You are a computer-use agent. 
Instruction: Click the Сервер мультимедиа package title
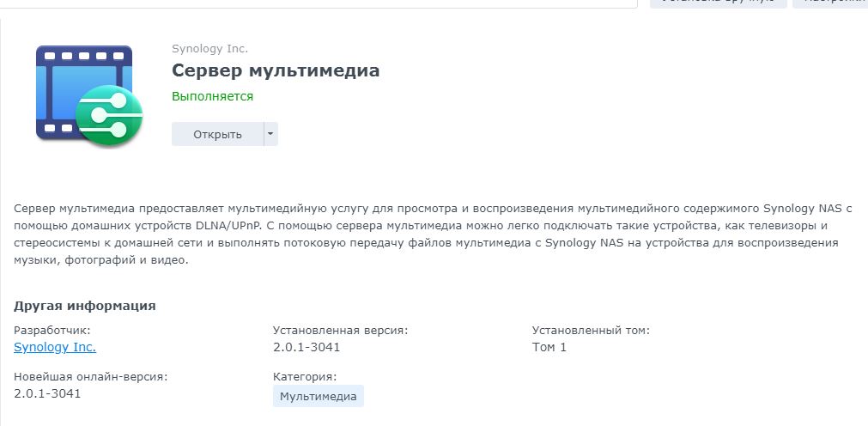276,70
